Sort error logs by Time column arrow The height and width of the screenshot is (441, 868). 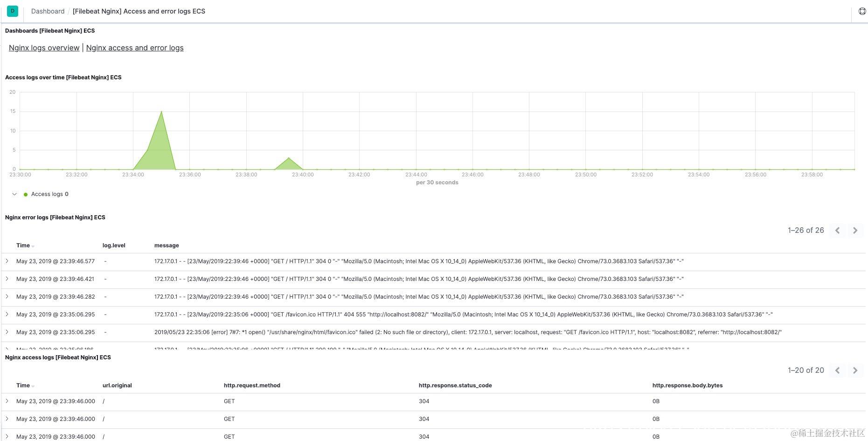click(x=33, y=246)
